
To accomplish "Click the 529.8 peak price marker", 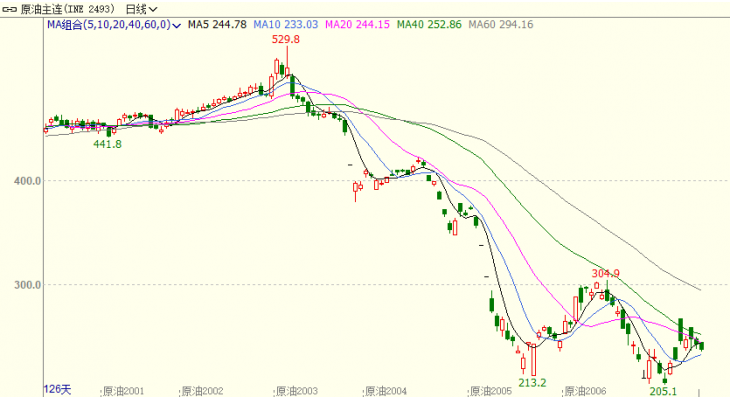I will click(x=287, y=41).
